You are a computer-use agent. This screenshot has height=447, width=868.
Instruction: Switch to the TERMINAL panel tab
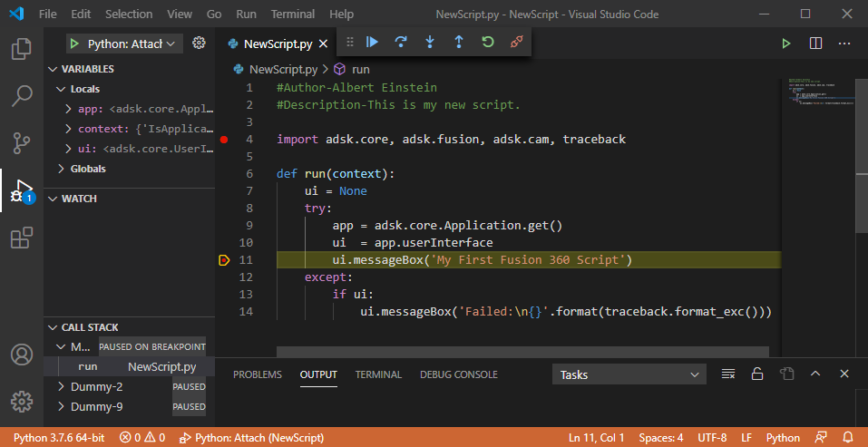click(378, 374)
